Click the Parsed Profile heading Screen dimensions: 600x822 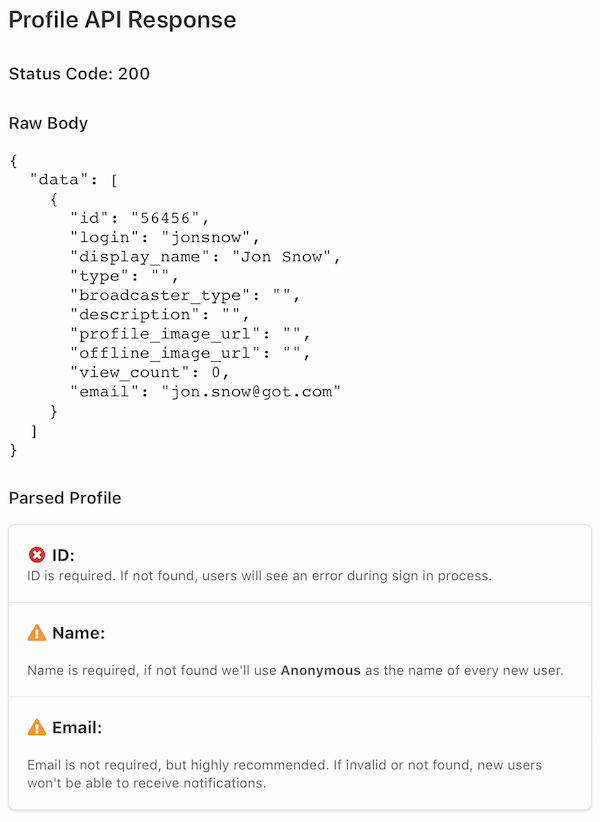click(65, 497)
